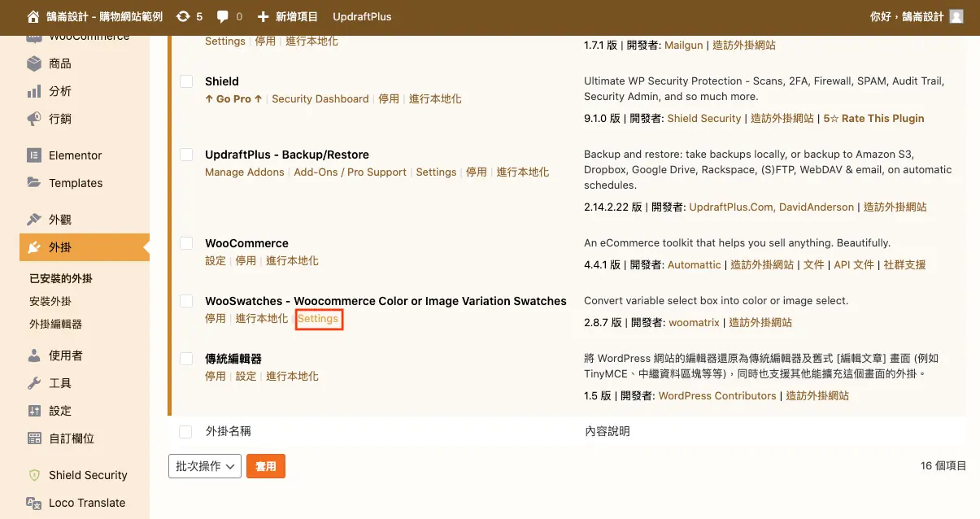Click the 外觀 paintbrush icon

point(34,220)
